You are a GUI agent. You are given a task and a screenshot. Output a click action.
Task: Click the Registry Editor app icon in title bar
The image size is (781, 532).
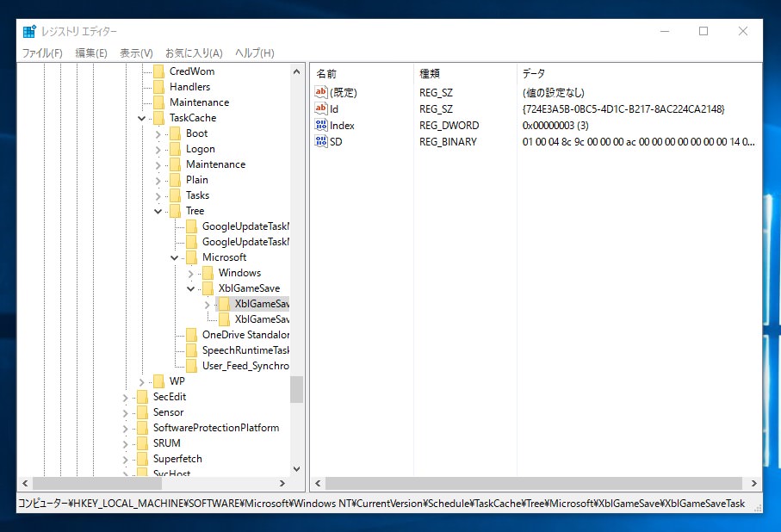point(29,31)
